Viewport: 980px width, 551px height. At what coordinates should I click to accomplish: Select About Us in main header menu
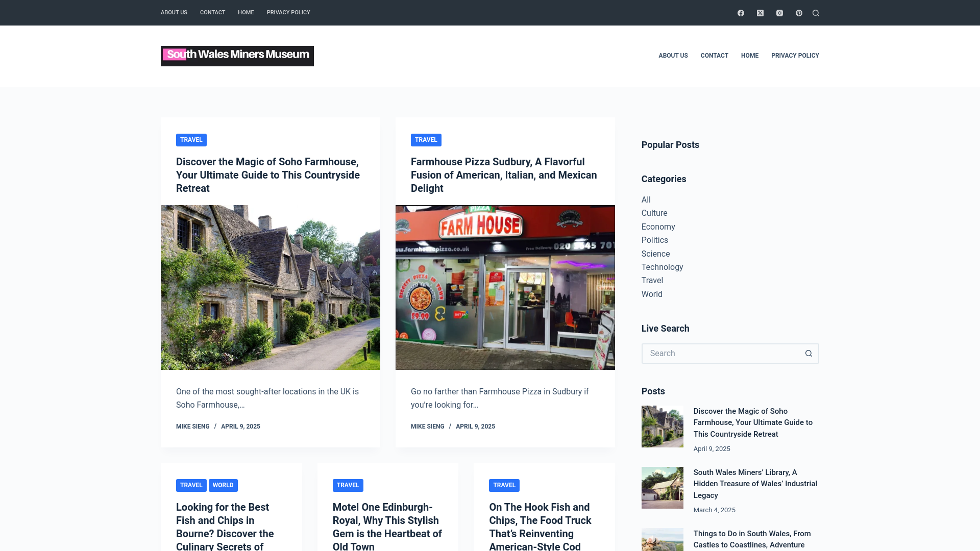[x=673, y=56]
